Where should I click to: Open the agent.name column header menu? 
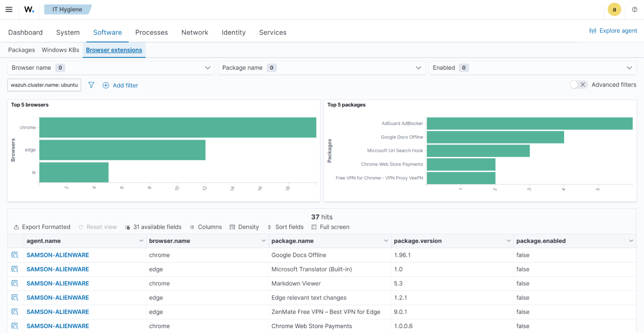point(141,241)
